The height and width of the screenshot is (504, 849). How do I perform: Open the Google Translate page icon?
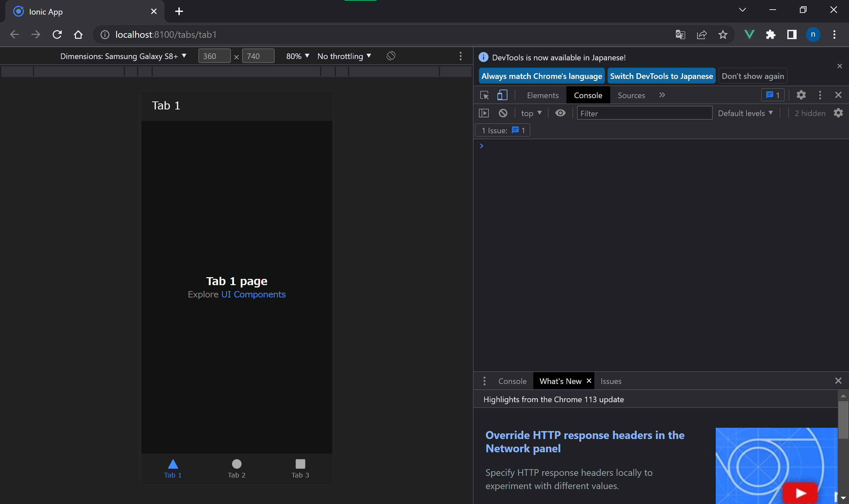[x=680, y=34]
